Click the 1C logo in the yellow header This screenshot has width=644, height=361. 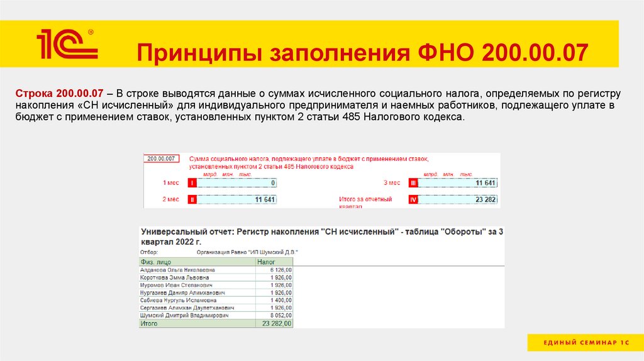coord(67,44)
